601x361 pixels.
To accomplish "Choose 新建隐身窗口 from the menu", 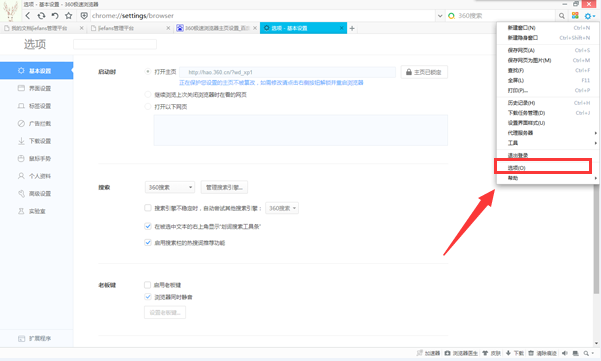I will 547,38.
